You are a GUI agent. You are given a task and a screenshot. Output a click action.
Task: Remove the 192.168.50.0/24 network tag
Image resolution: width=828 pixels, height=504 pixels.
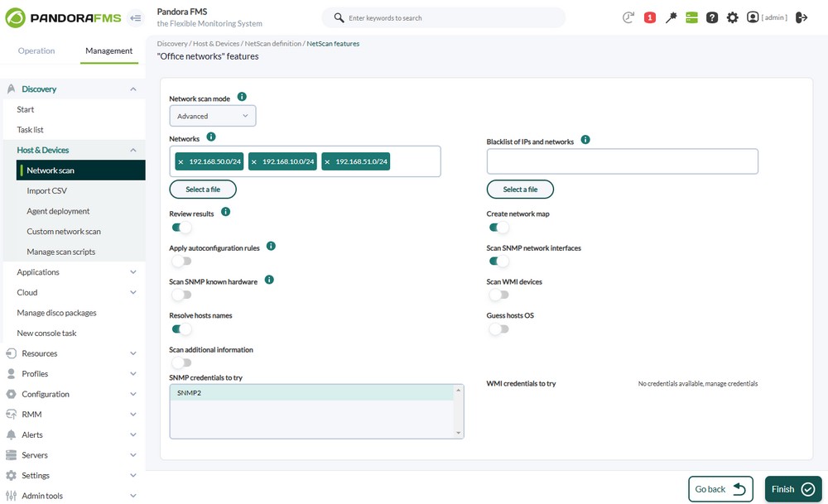pos(181,162)
